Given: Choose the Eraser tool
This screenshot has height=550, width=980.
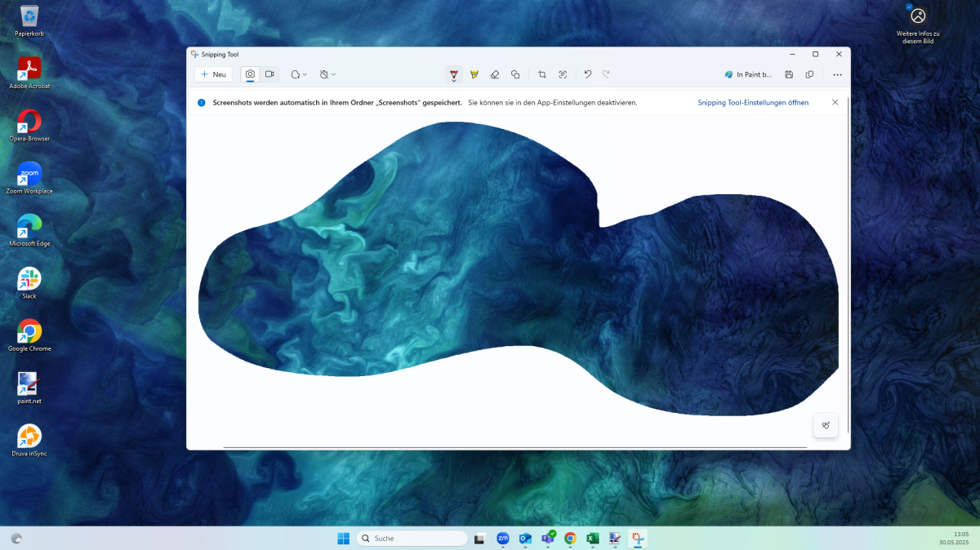Looking at the screenshot, I should (x=495, y=74).
